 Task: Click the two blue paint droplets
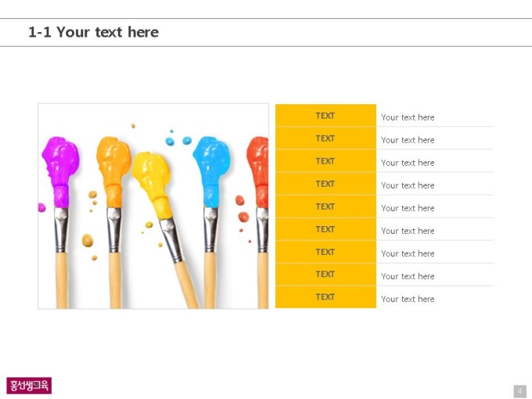tap(178, 141)
